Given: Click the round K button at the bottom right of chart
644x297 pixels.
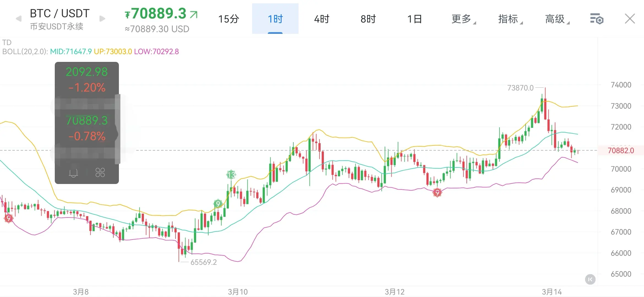Looking at the screenshot, I should pyautogui.click(x=590, y=279).
